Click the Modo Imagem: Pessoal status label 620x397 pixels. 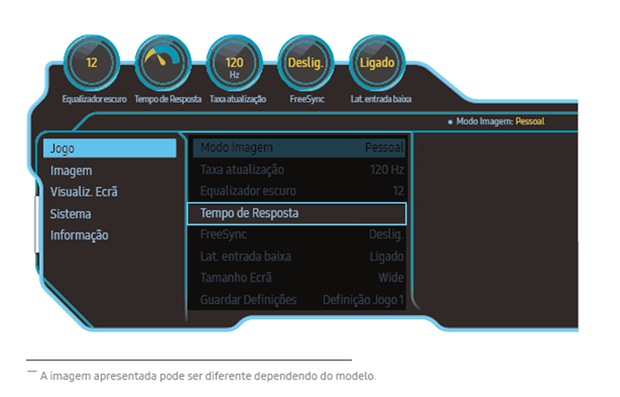tap(496, 121)
